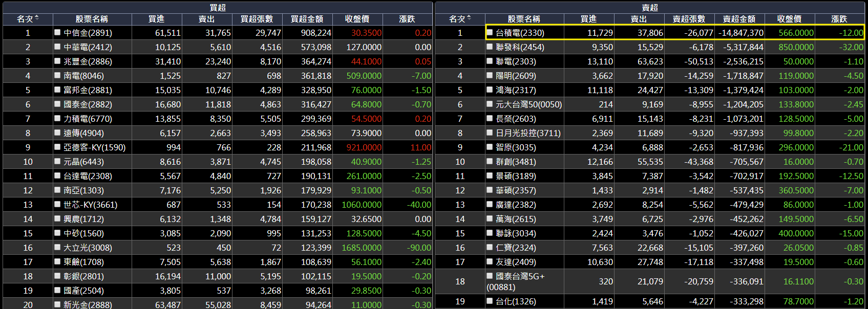Image resolution: width=868 pixels, height=309 pixels.
Task: Select buy-over shares 29,747
Action: click(x=268, y=33)
